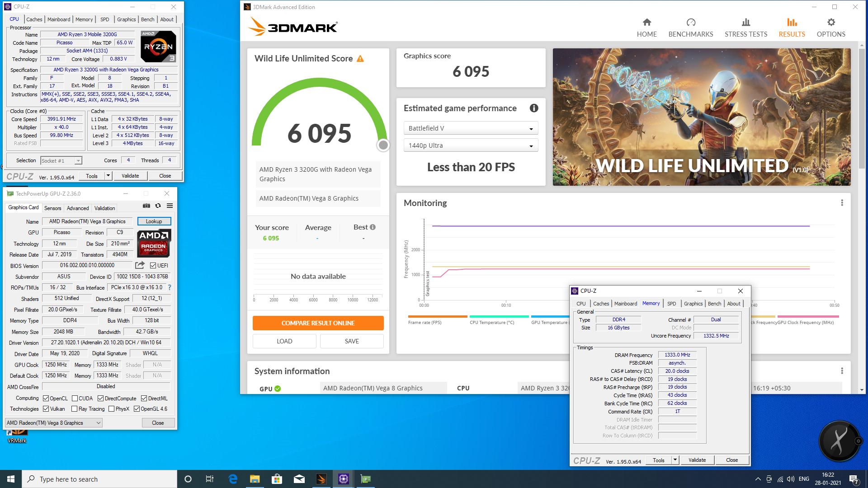Toggle the DirectML checkbox in GPU-Z
This screenshot has height=488, width=868.
click(x=144, y=399)
